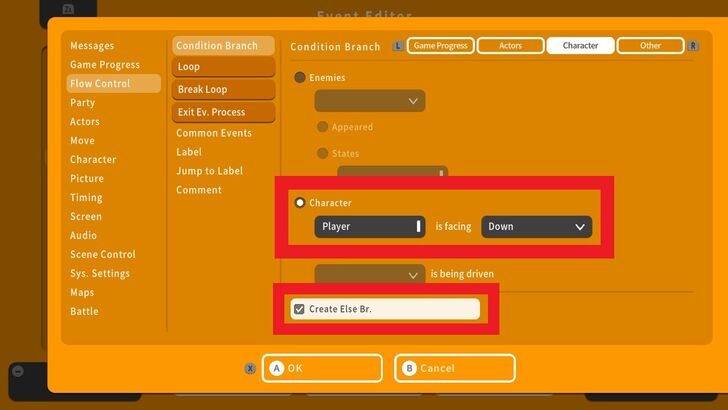The height and width of the screenshot is (410, 728).
Task: Toggle the Create Else Br. checkbox
Action: pyautogui.click(x=299, y=309)
